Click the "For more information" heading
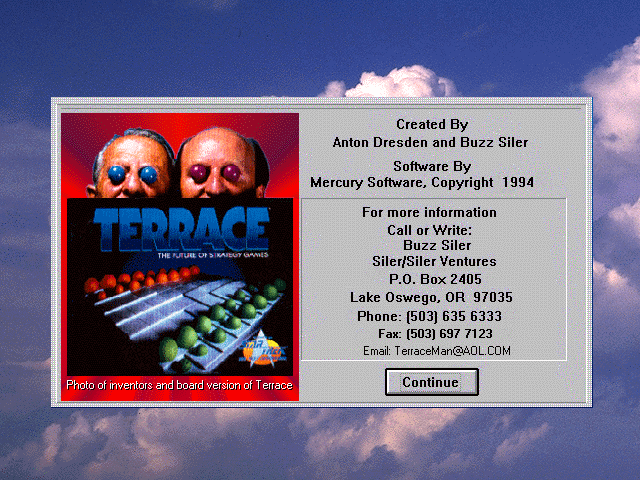640x480 pixels. (x=429, y=212)
